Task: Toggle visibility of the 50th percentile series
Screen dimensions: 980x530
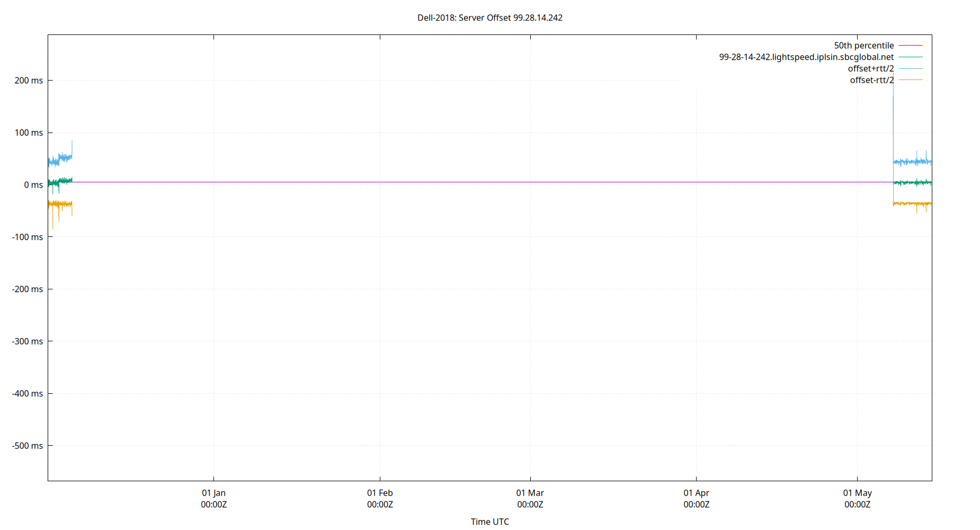Action: (x=863, y=45)
